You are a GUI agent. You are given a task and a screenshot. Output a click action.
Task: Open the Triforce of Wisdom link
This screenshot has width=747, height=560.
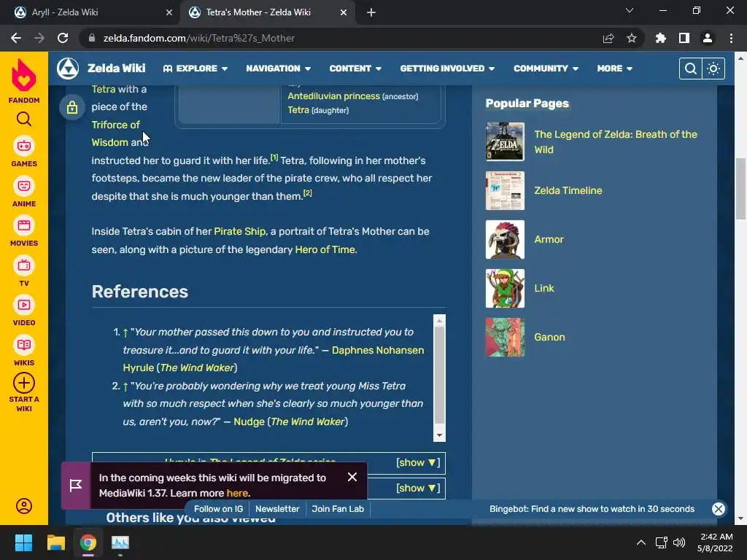(x=115, y=133)
